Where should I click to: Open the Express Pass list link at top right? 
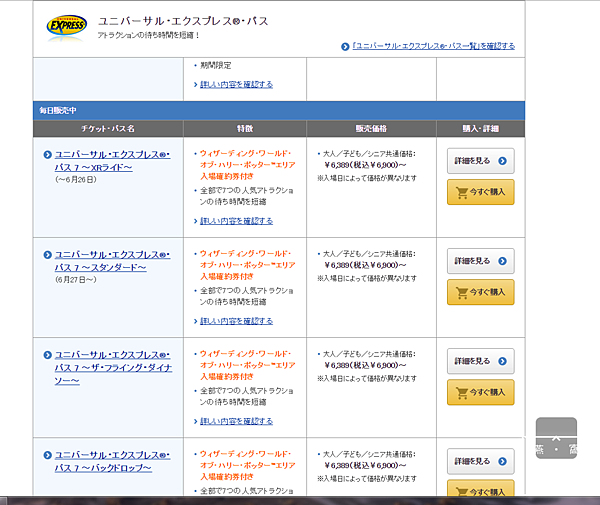(x=433, y=46)
